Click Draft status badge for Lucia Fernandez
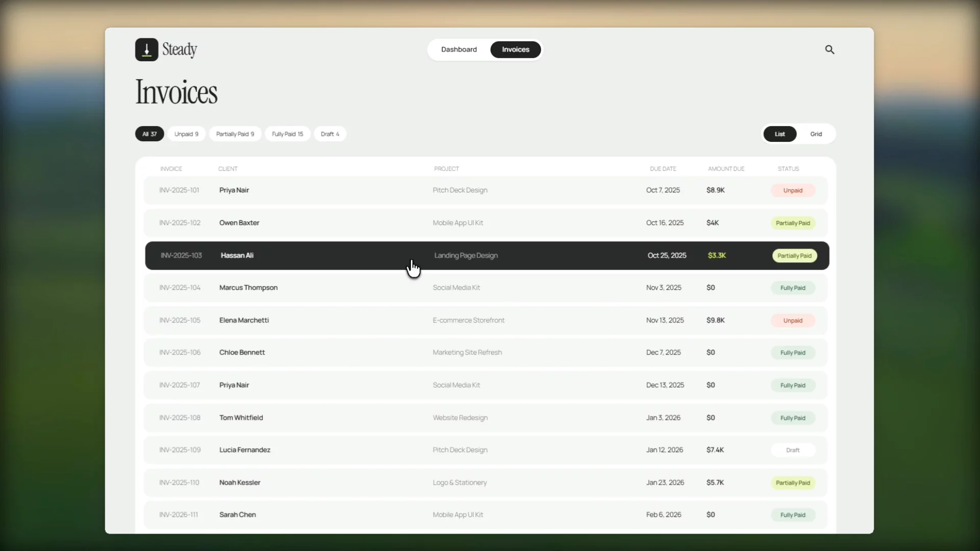The image size is (980, 551). click(x=793, y=450)
